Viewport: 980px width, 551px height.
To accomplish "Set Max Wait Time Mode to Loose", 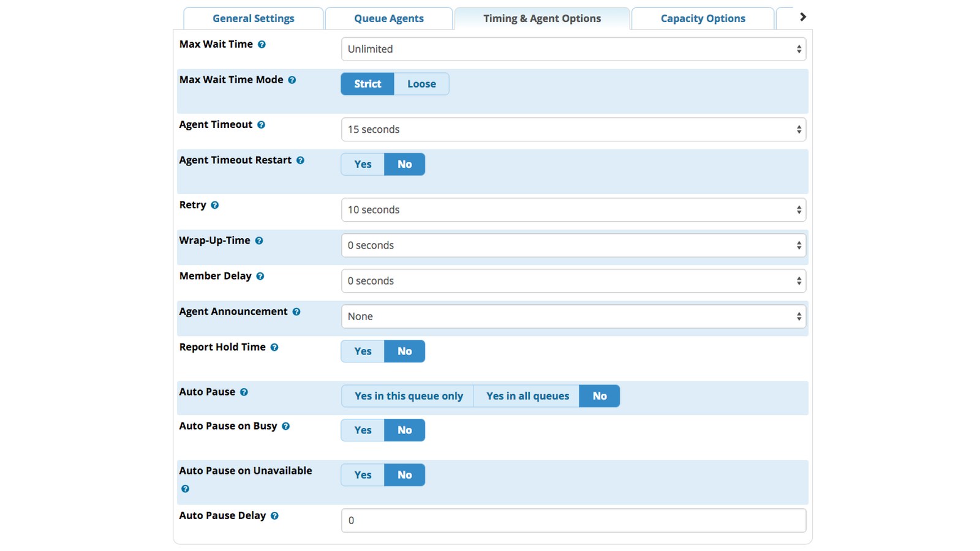I will pyautogui.click(x=421, y=84).
